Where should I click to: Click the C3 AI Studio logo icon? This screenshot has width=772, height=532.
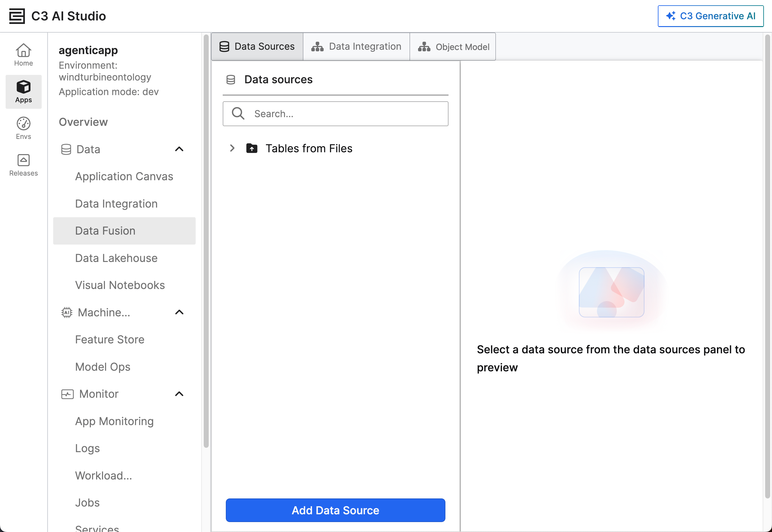(x=17, y=16)
